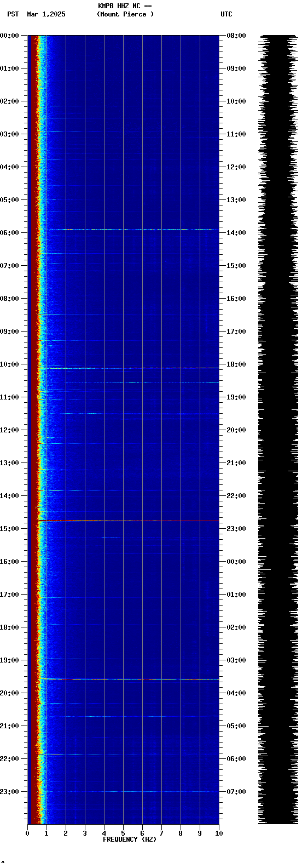Select the 03:00 PST time label

click(x=9, y=134)
